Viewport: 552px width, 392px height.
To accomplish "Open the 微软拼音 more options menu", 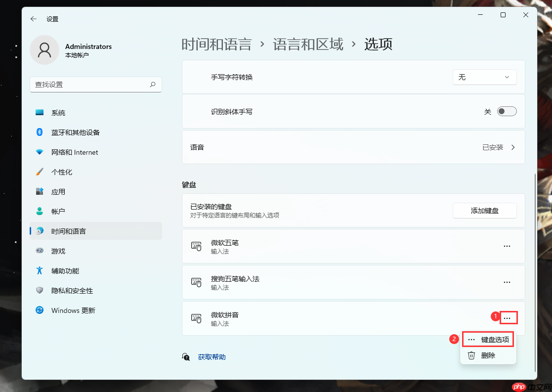I will click(508, 318).
